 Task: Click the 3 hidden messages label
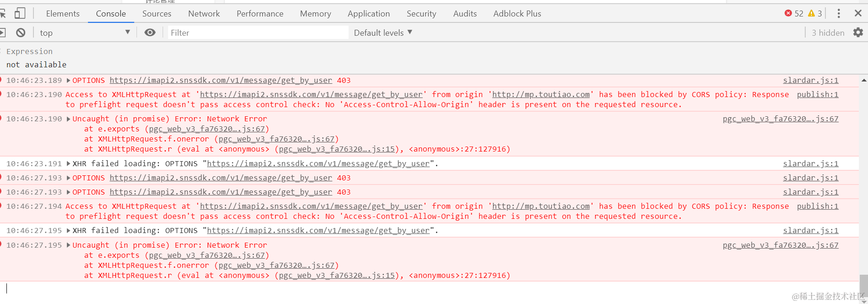[828, 33]
